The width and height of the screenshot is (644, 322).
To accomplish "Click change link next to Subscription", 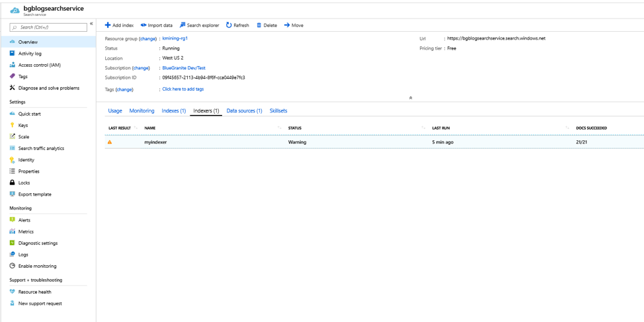I will click(x=141, y=67).
